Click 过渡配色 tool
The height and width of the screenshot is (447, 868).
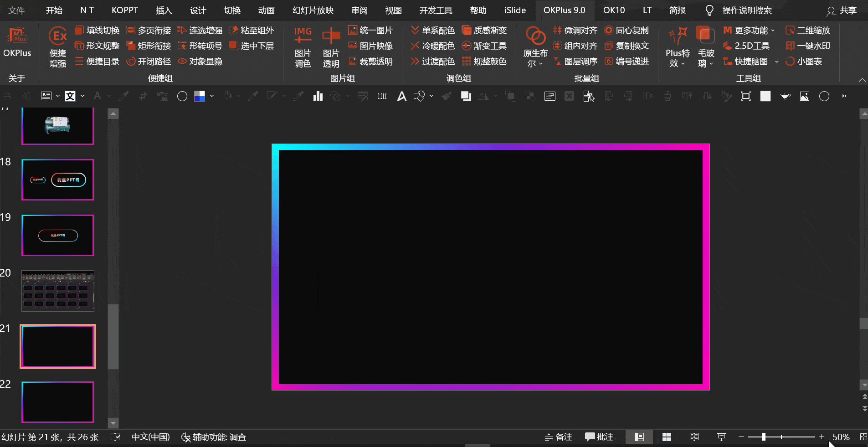(x=433, y=62)
